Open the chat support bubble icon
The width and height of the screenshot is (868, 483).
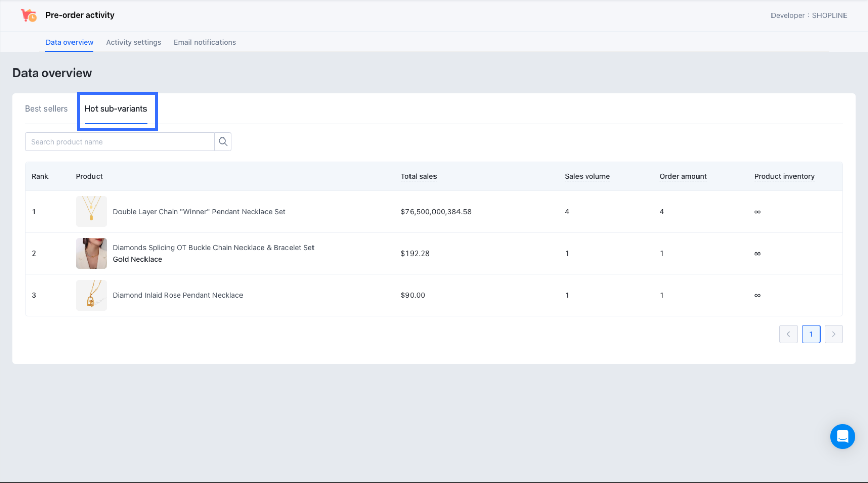(x=842, y=436)
